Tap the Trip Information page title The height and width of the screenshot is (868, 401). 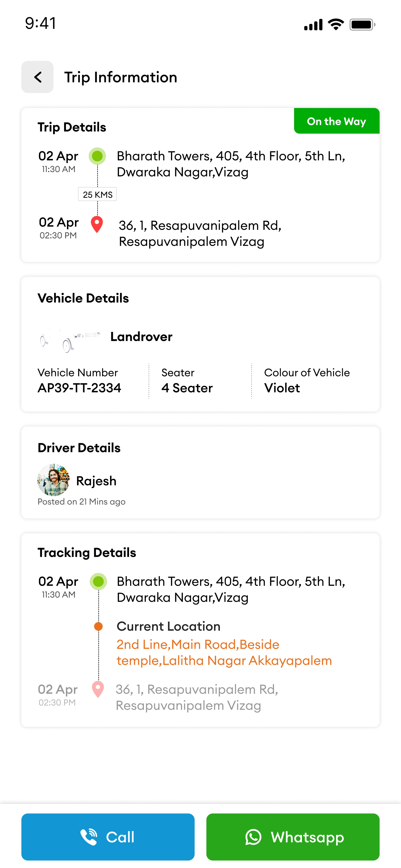click(121, 77)
